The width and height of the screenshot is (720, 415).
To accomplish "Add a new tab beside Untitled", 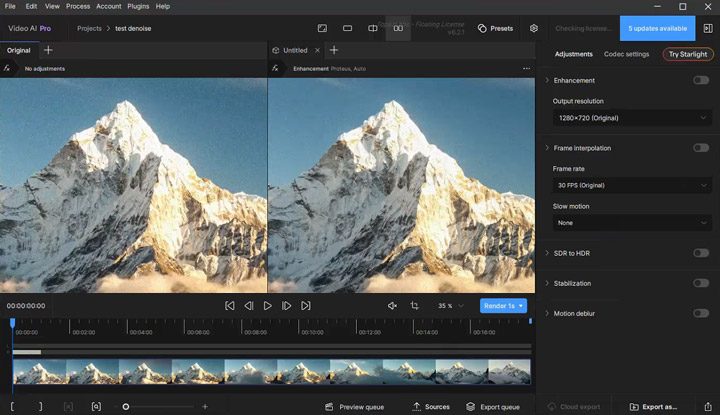I will (334, 50).
